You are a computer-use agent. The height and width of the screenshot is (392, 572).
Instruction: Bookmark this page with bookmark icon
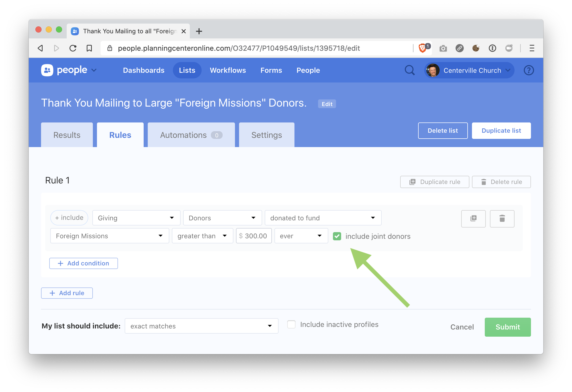click(x=89, y=48)
